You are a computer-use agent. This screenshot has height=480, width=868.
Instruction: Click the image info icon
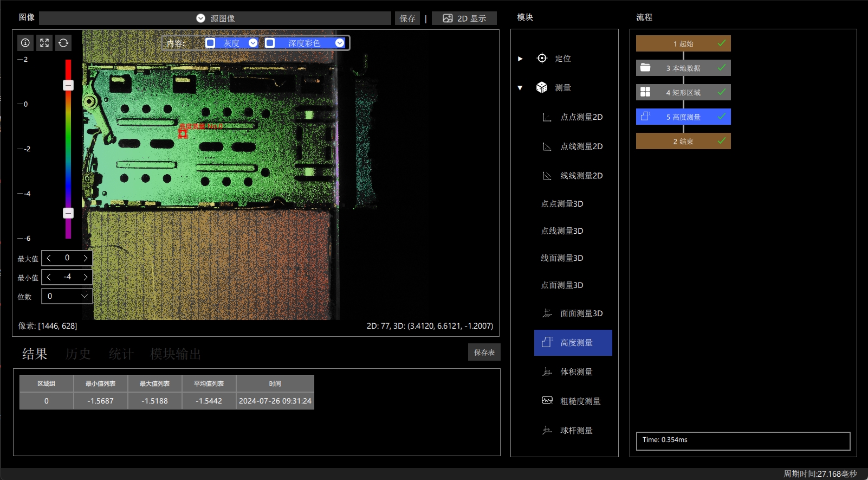[25, 43]
